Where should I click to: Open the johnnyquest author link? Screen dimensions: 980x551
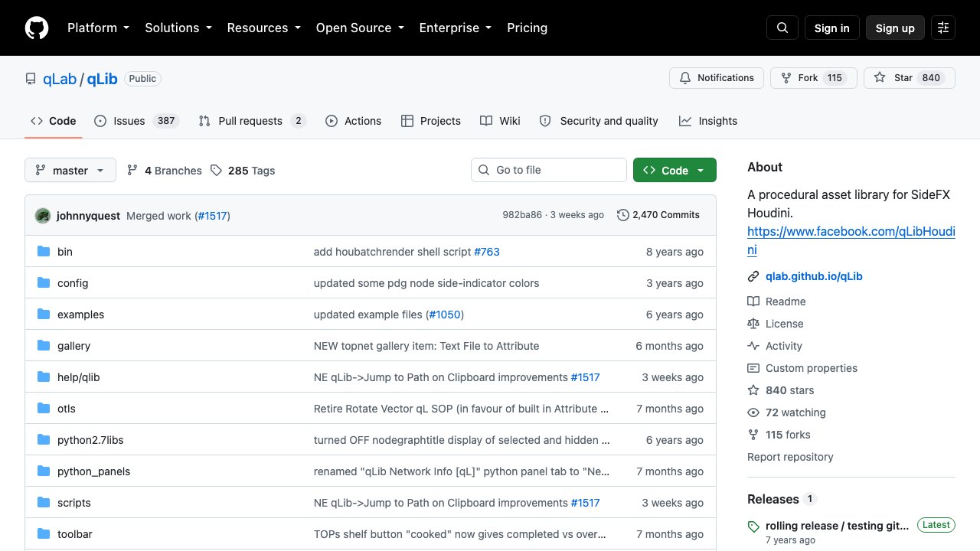[88, 216]
